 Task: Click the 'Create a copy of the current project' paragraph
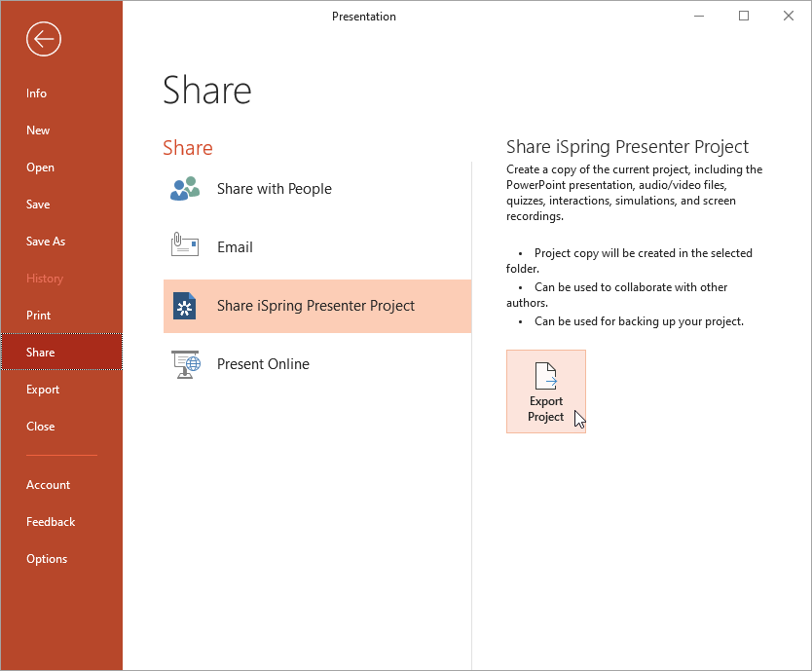click(634, 193)
